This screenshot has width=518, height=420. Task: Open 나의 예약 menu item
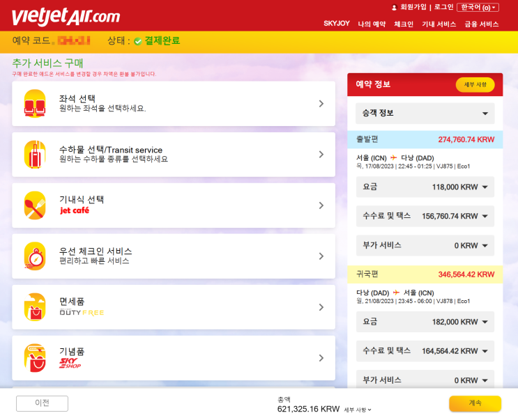click(x=372, y=24)
